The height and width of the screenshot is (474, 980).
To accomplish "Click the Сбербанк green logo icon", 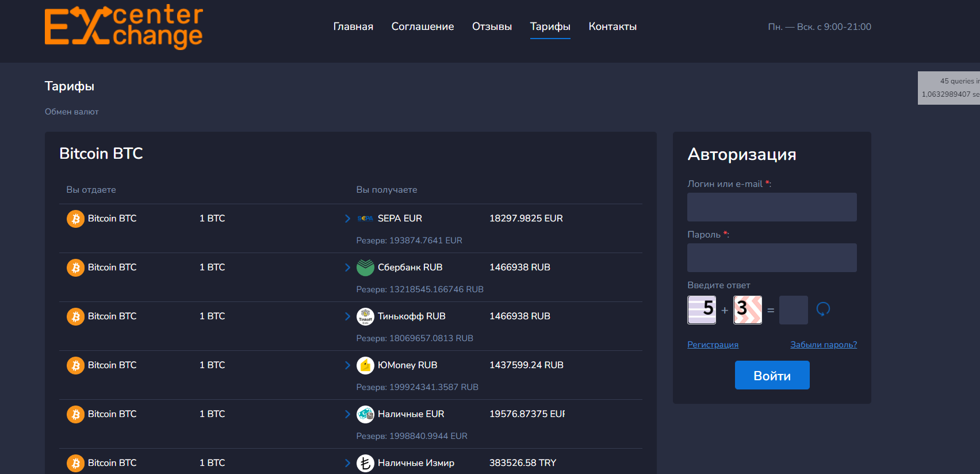I will click(365, 267).
